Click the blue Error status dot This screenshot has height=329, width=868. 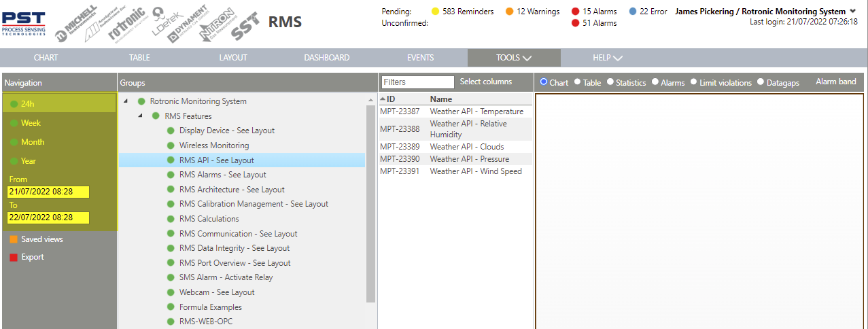633,12
